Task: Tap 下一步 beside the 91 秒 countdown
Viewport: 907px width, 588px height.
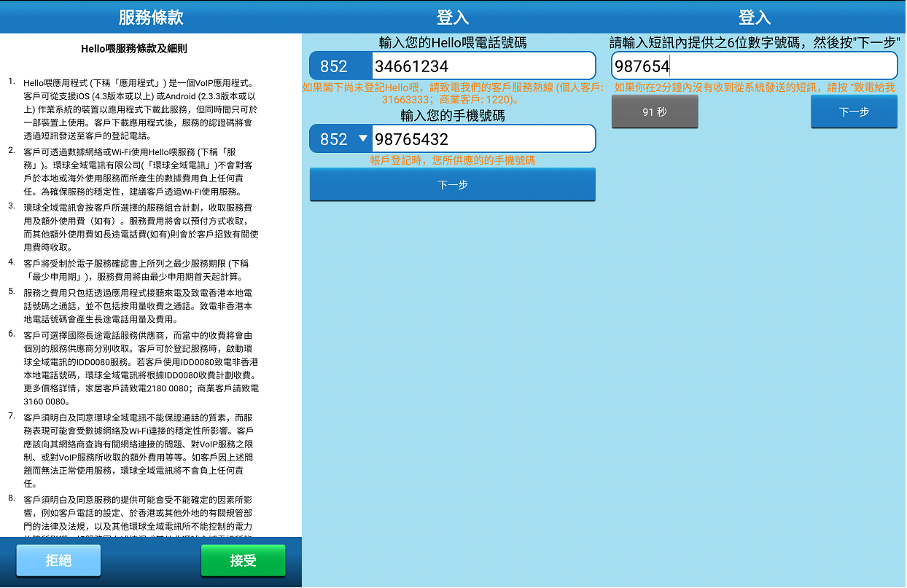Action: point(854,111)
